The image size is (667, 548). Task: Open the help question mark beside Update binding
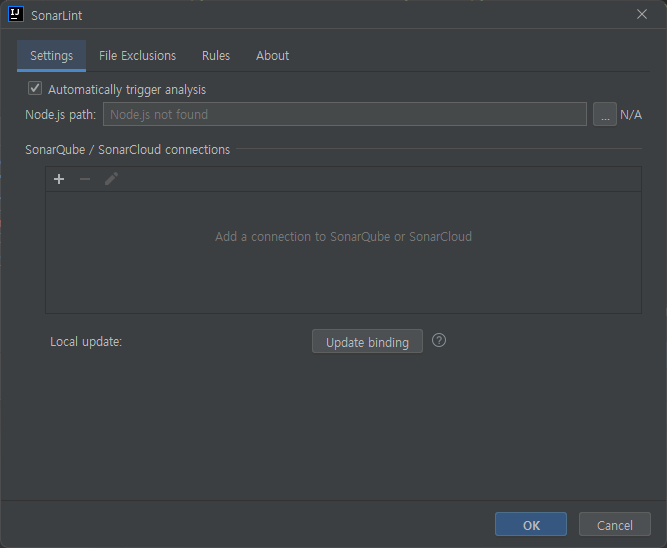pyautogui.click(x=439, y=340)
